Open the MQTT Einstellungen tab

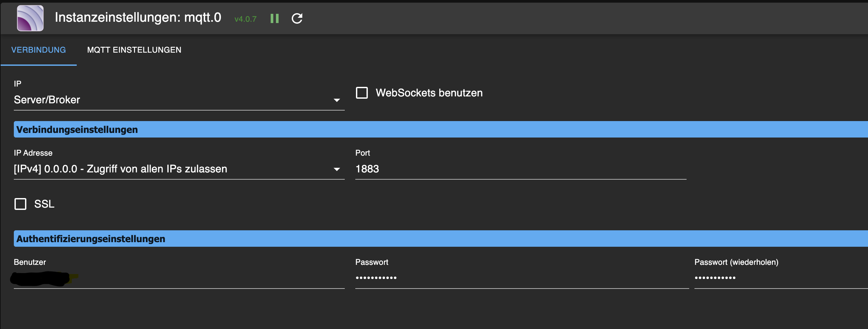(134, 50)
